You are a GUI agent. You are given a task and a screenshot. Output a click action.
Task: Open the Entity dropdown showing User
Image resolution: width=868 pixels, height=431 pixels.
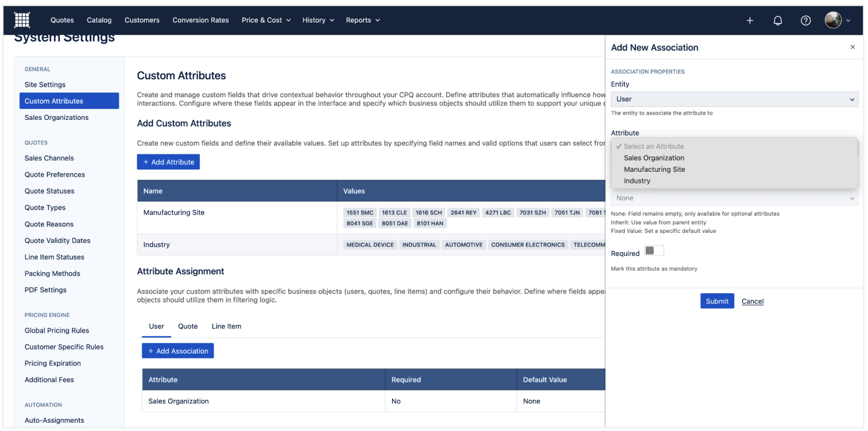[x=735, y=99]
